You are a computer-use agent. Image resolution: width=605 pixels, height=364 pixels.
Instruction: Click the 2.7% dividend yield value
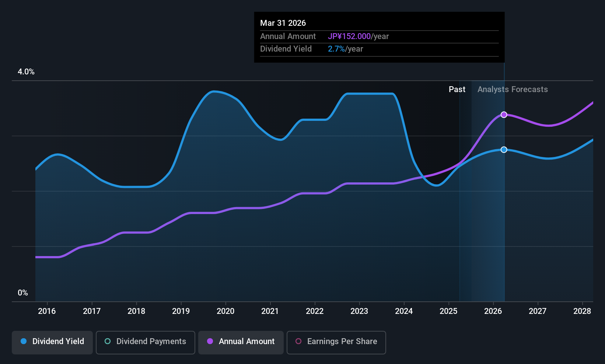coord(336,49)
